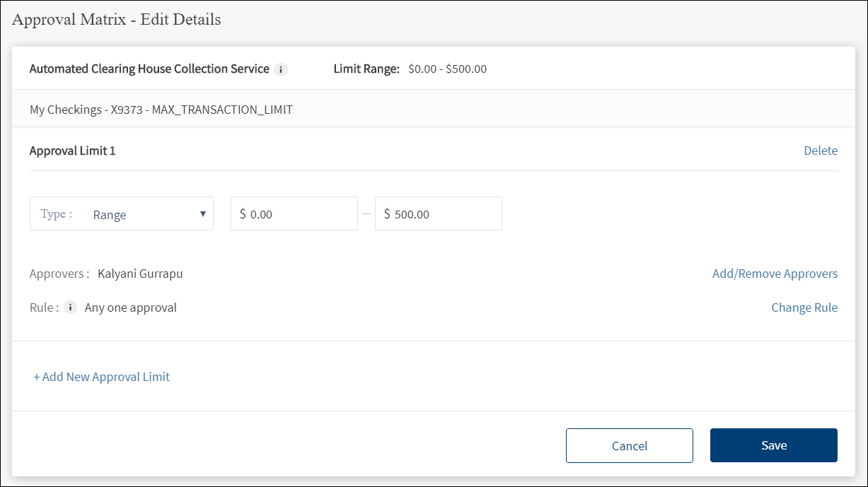868x487 pixels.
Task: Select the My Checkings X9373 account row
Action: pos(161,110)
